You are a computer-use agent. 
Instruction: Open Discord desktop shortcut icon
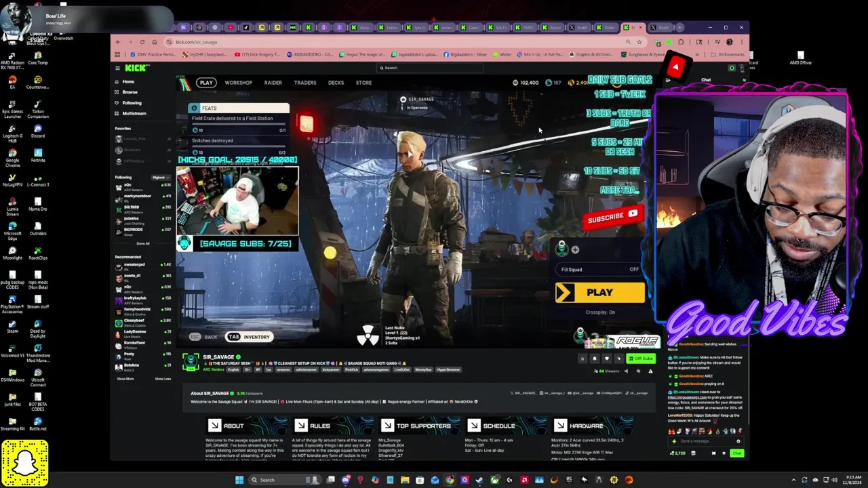(x=38, y=130)
